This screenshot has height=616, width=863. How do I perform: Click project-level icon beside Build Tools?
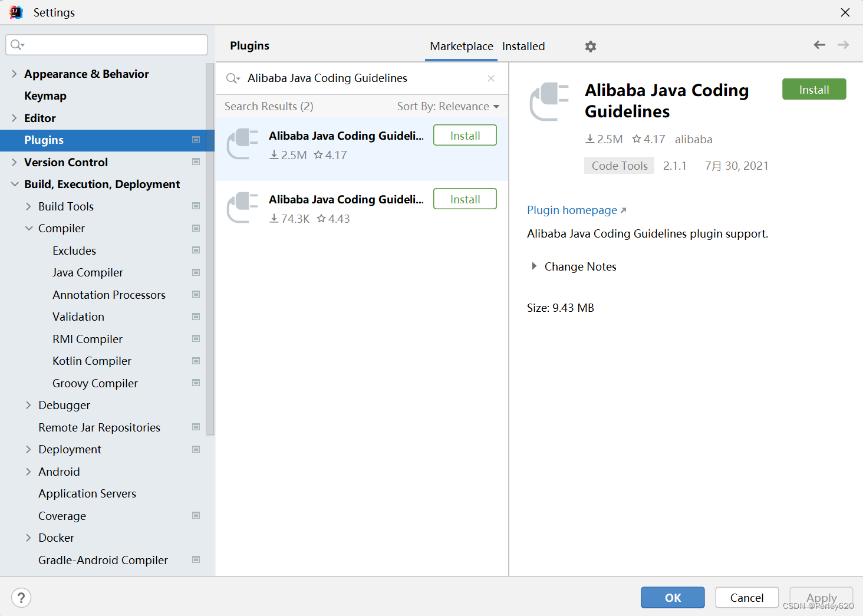196,206
